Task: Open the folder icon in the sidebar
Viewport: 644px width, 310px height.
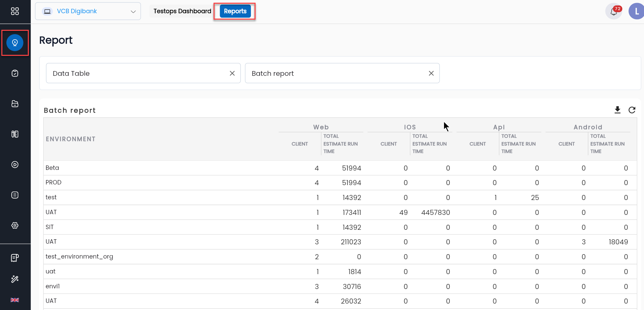Action: [15, 104]
